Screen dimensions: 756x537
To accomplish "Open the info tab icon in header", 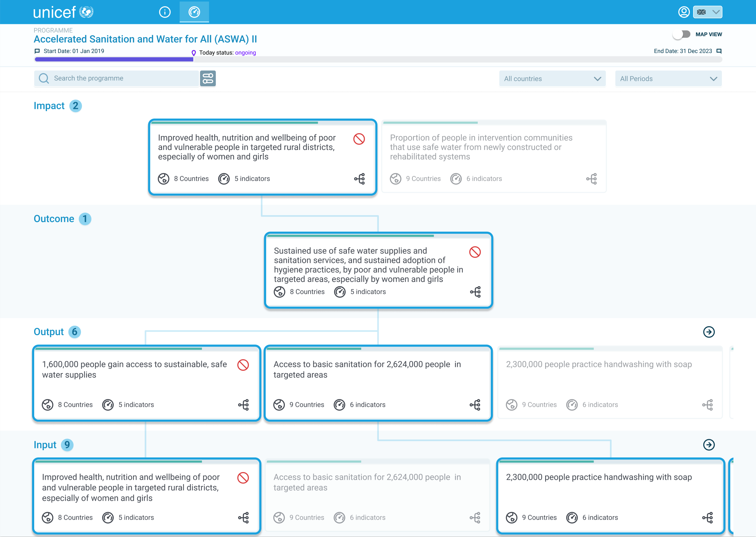I will [x=165, y=12].
